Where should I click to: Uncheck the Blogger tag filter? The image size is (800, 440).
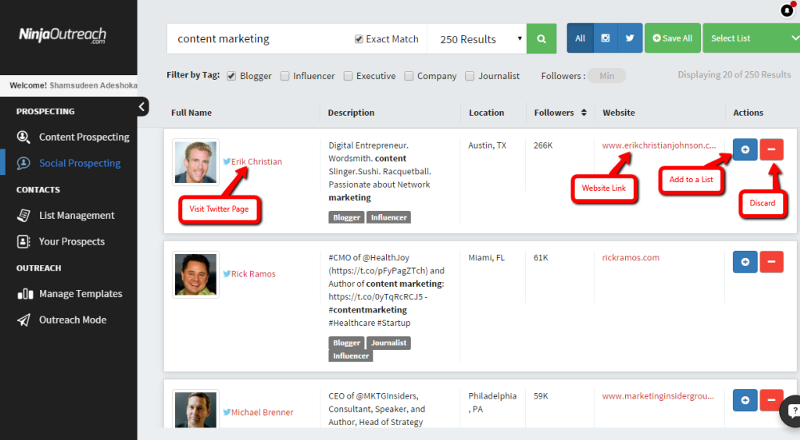coord(232,75)
